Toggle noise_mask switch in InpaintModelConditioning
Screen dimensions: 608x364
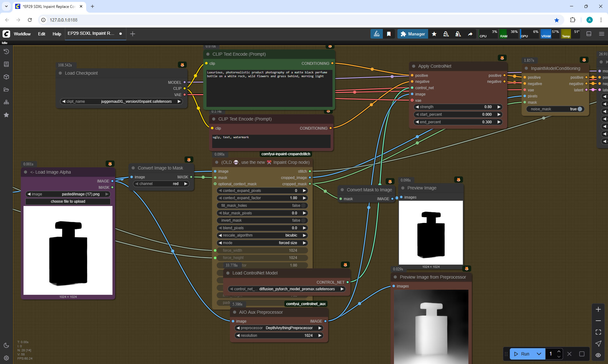point(579,109)
